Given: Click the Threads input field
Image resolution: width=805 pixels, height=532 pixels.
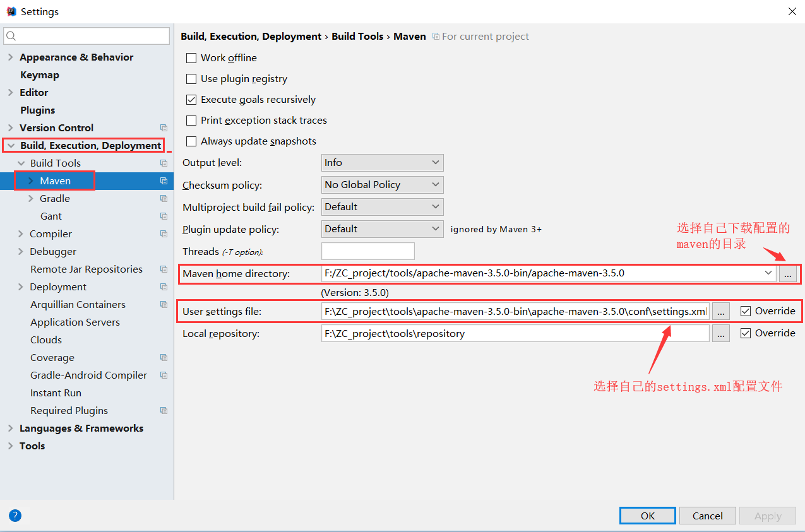Looking at the screenshot, I should tap(368, 251).
